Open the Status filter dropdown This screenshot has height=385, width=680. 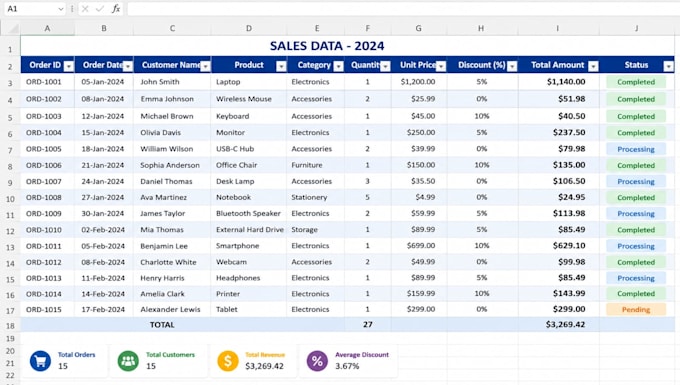(x=668, y=66)
